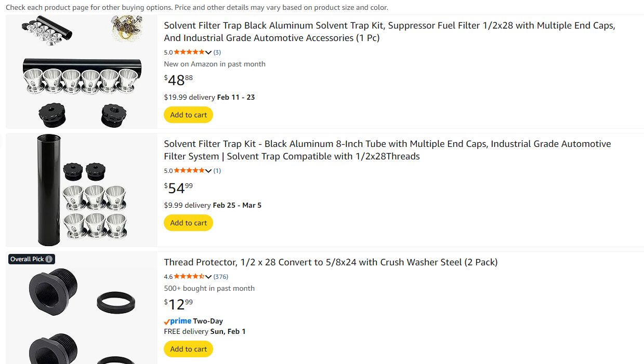Viewport: 644px width, 364px height.
Task: Add the Thread Protector to cart
Action: coord(188,349)
